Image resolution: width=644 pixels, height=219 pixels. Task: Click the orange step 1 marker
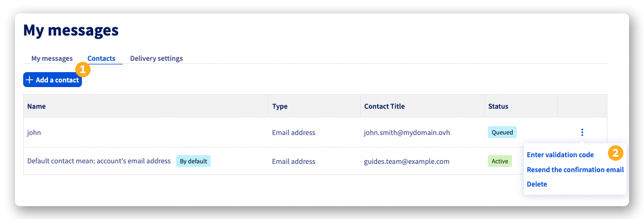tap(83, 70)
